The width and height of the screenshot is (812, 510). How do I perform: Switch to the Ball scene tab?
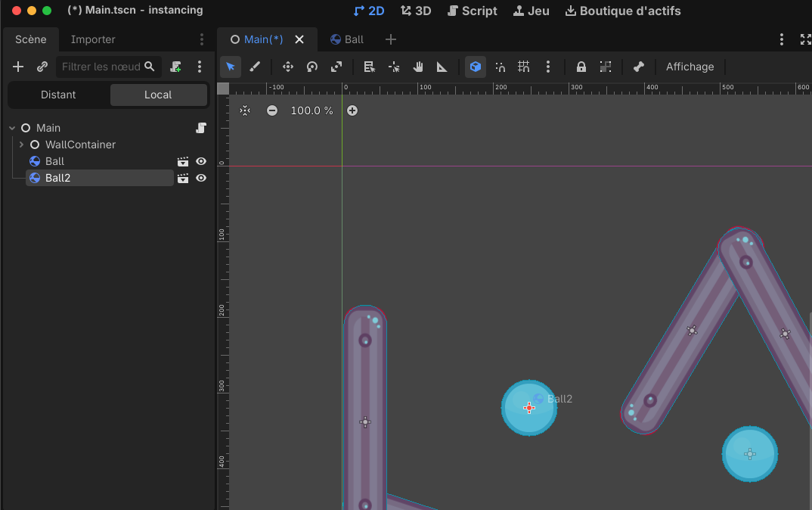click(x=347, y=39)
